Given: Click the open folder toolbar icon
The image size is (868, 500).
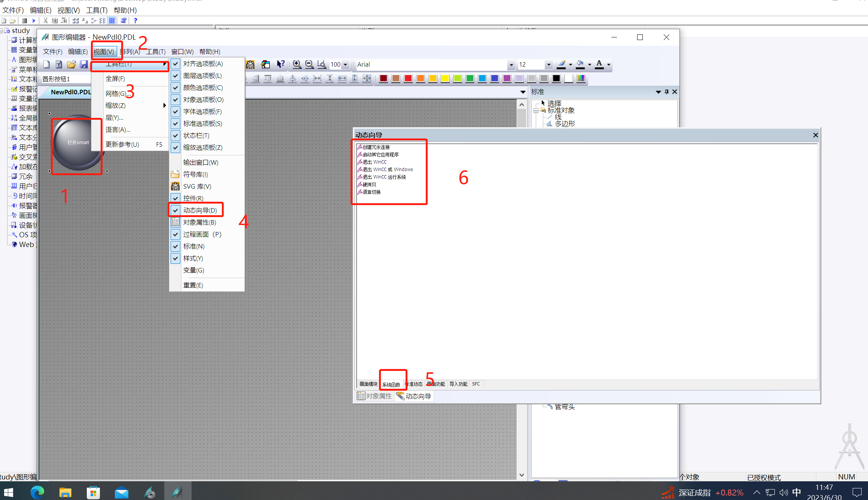Looking at the screenshot, I should point(71,64).
